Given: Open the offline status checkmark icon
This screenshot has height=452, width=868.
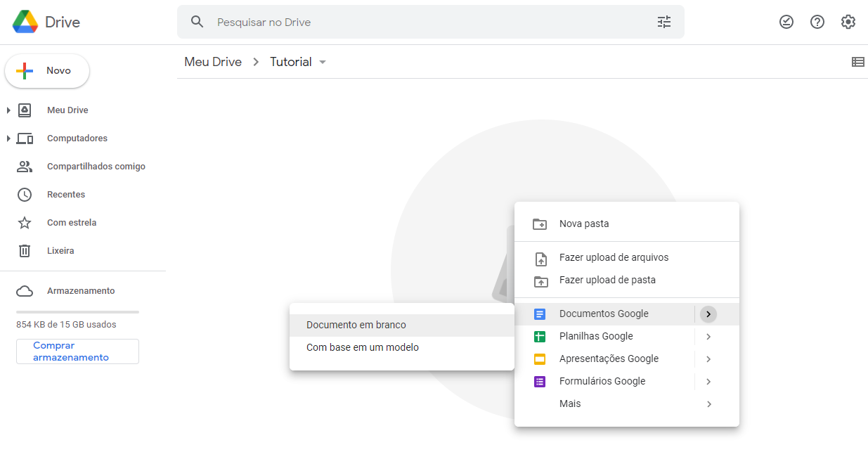Looking at the screenshot, I should click(786, 22).
